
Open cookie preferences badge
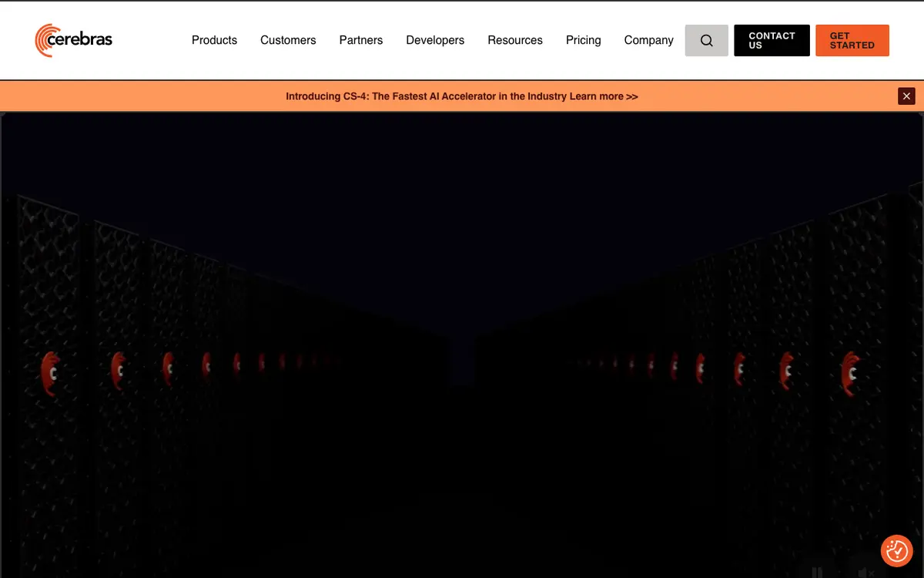(897, 551)
